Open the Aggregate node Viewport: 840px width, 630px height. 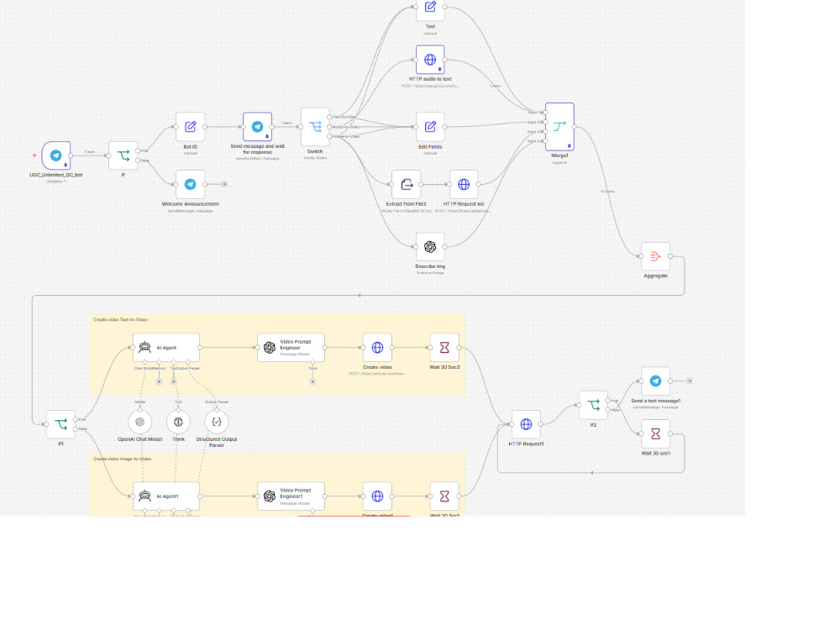click(655, 256)
